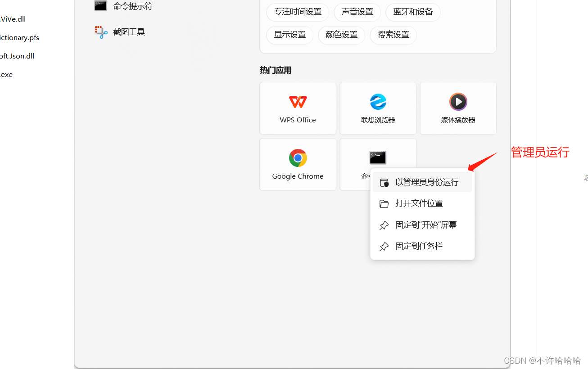Choose 以管理员身份运行 from context menu
The width and height of the screenshot is (588, 369).
(422, 182)
